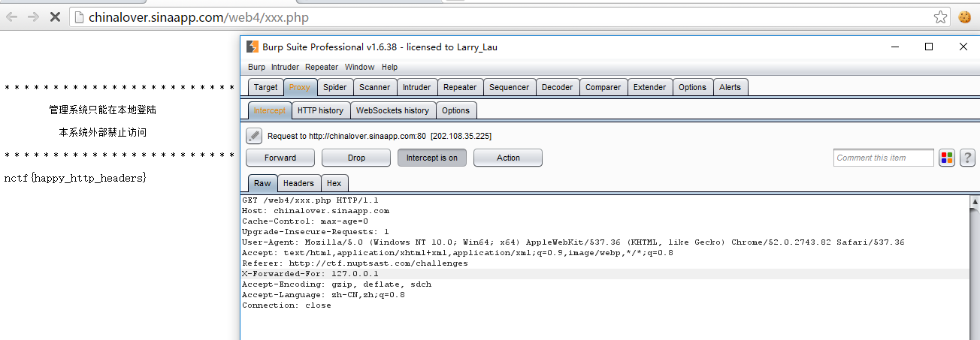The width and height of the screenshot is (980, 340).
Task: Switch to the Comparer tab
Action: click(603, 87)
